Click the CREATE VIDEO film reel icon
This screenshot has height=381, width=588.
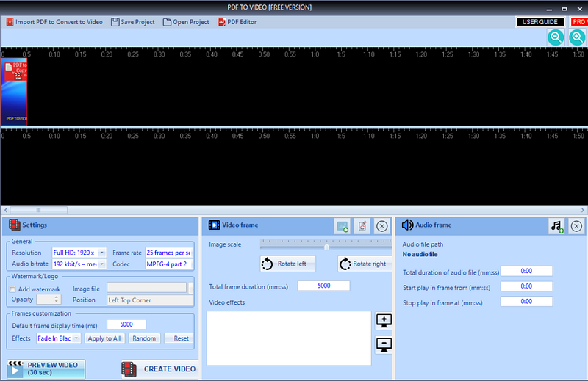click(129, 369)
